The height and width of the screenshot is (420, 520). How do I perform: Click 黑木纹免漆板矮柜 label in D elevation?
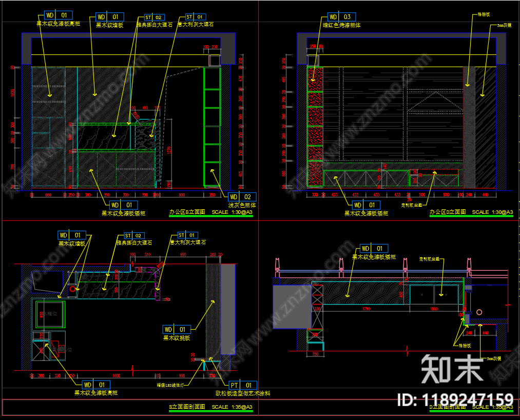[x=366, y=214]
